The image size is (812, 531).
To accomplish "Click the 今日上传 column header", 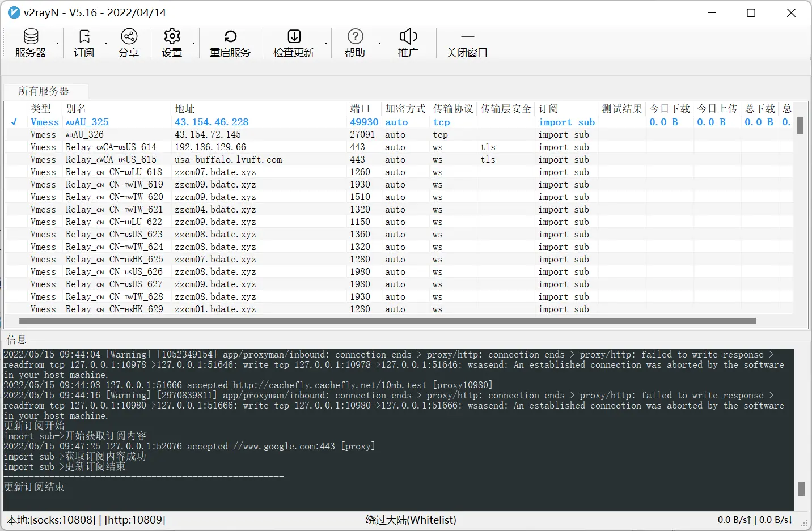I will pyautogui.click(x=717, y=109).
